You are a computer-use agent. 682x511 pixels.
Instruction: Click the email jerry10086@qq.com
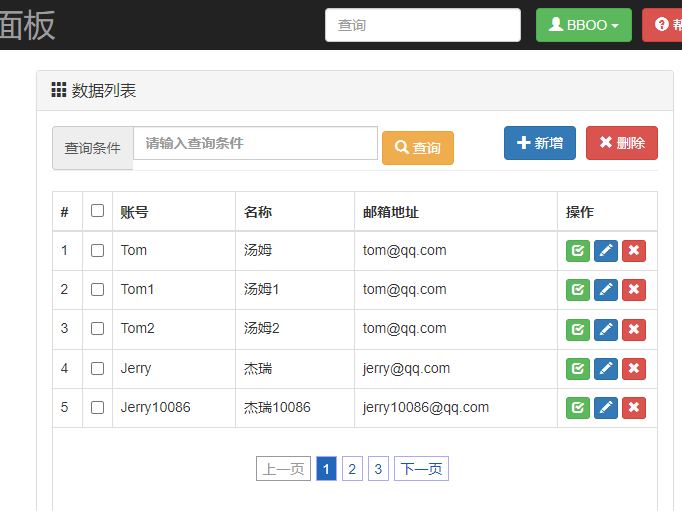tap(426, 407)
